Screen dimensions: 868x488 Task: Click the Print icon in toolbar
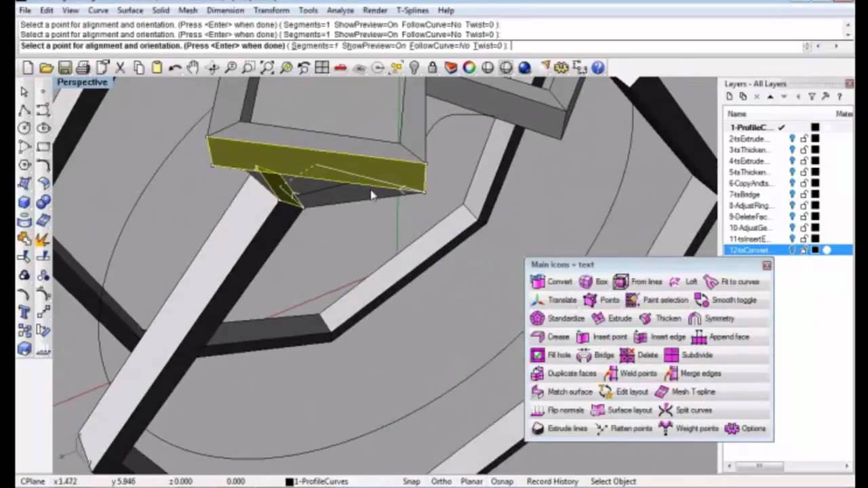pyautogui.click(x=83, y=68)
